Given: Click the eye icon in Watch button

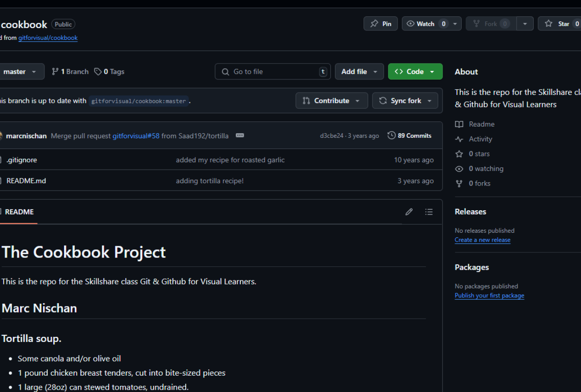Looking at the screenshot, I should click(x=411, y=24).
